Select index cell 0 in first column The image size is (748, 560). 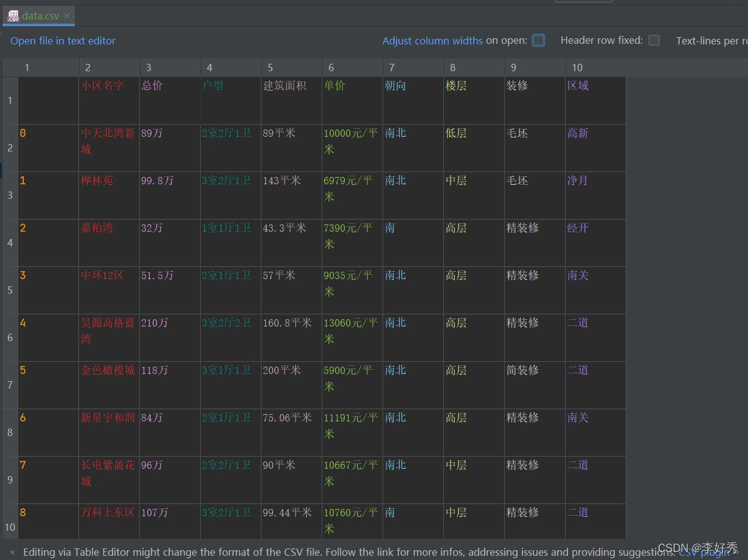pos(49,148)
